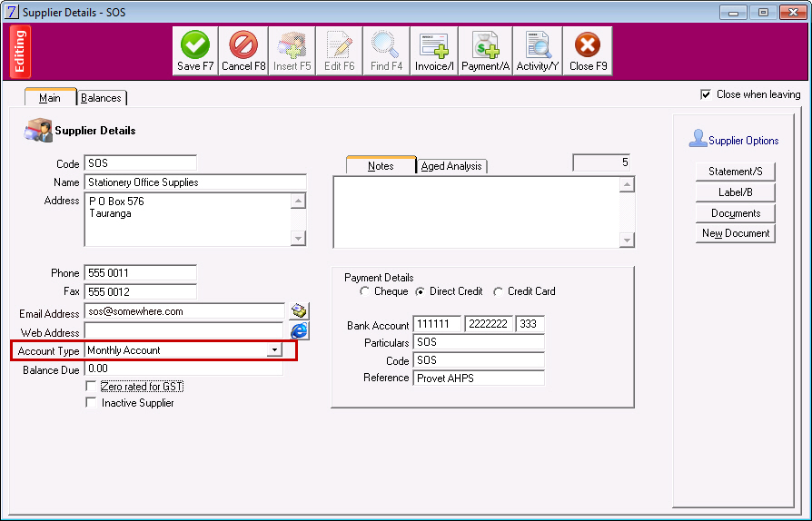View supplier Activity/Y icon

pos(538,51)
